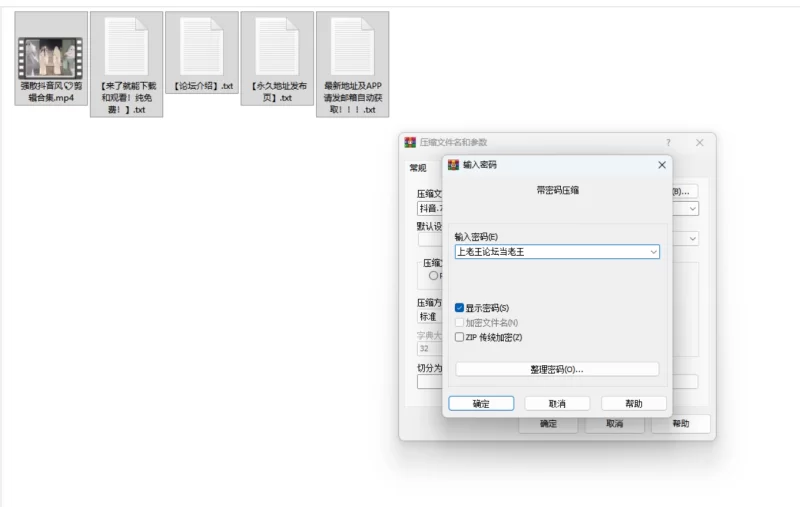Click the WinRAR icon in 输入密码 title bar
The height and width of the screenshot is (507, 800).
point(453,165)
